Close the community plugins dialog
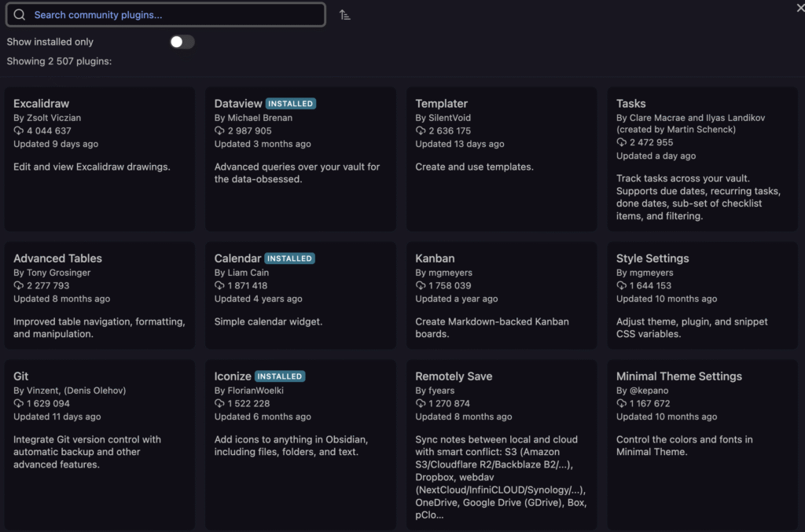 click(x=800, y=8)
